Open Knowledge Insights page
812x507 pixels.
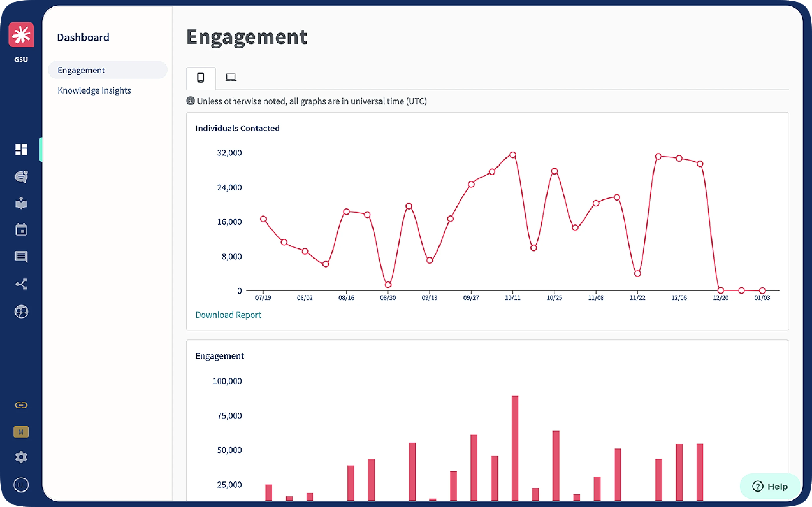pyautogui.click(x=94, y=90)
